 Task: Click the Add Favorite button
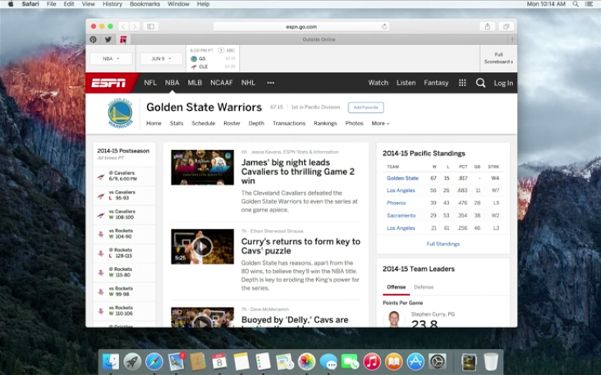[366, 107]
